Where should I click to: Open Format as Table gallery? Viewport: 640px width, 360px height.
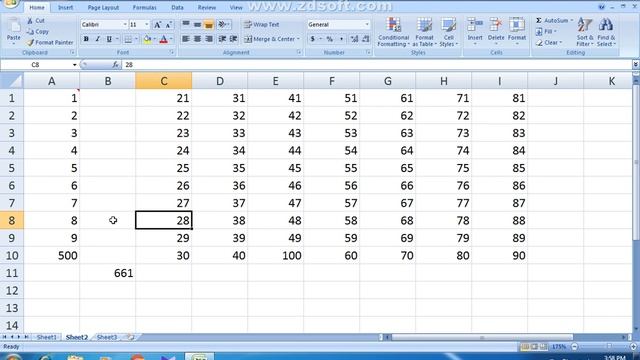point(424,32)
